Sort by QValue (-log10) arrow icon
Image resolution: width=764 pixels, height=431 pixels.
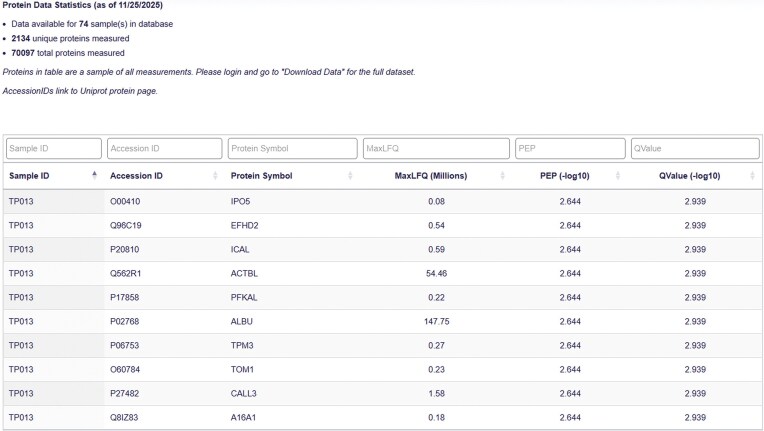coord(752,175)
